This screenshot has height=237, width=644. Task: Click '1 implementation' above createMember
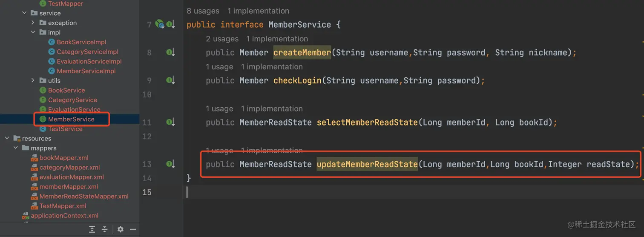[277, 39]
